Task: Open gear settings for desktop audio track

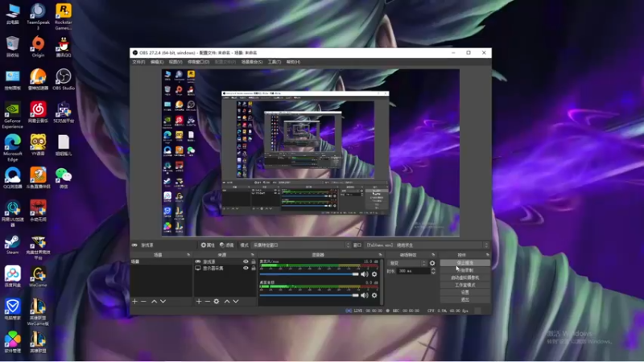Action: click(x=374, y=295)
